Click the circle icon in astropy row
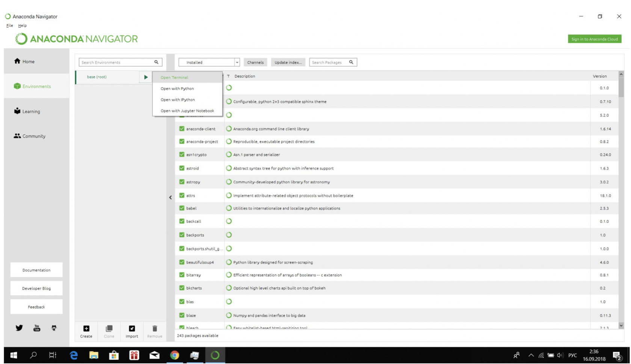631x364 pixels. click(229, 182)
